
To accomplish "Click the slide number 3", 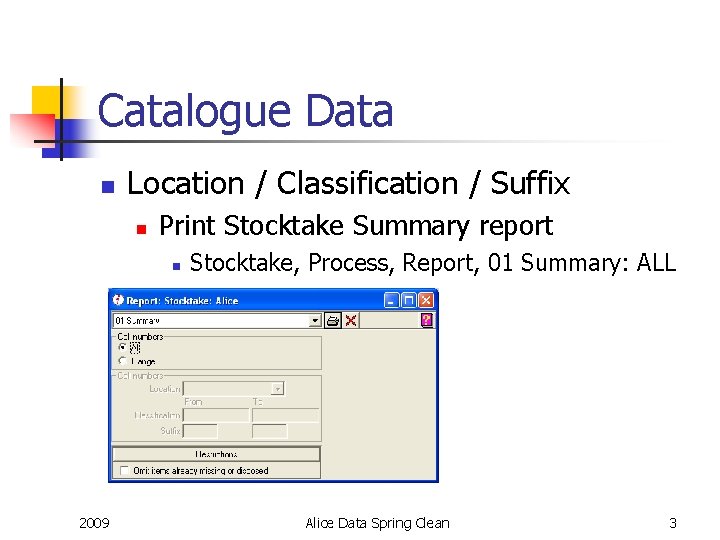I will tap(673, 523).
